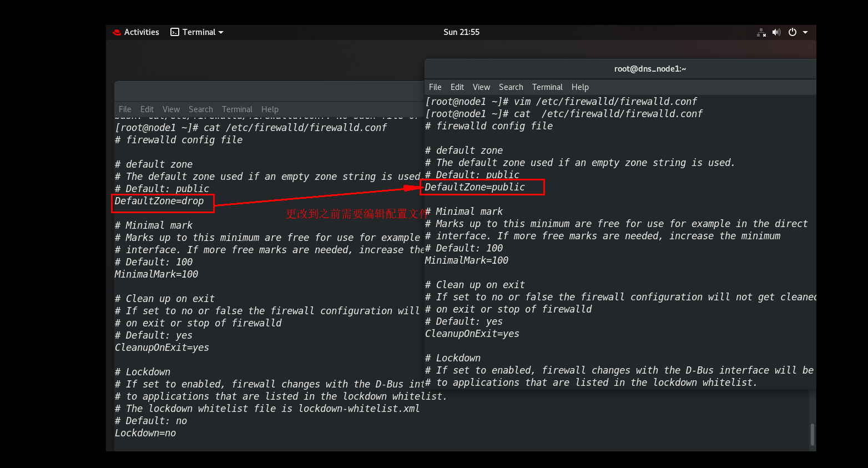Image resolution: width=868 pixels, height=468 pixels.
Task: Open the clock showing Sun 21:55
Action: pos(461,32)
